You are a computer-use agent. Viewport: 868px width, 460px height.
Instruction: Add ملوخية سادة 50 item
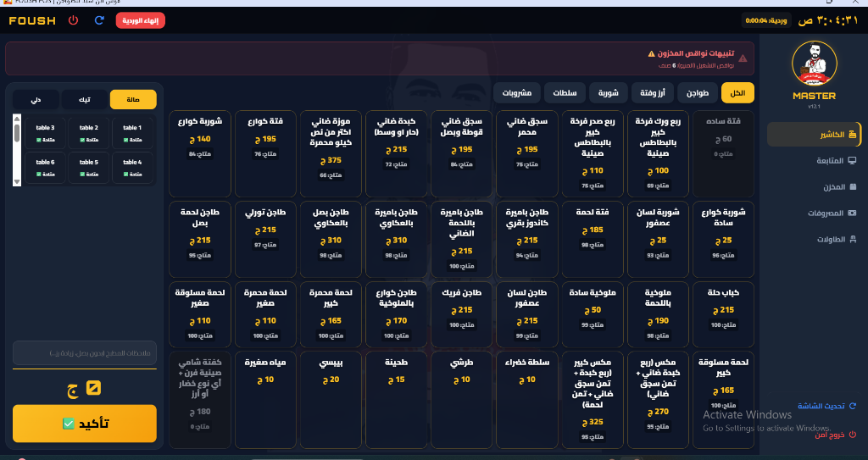click(593, 314)
